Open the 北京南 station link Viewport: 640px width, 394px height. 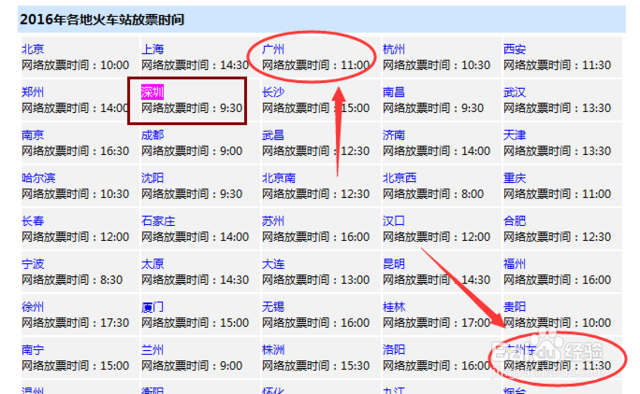[x=279, y=178]
